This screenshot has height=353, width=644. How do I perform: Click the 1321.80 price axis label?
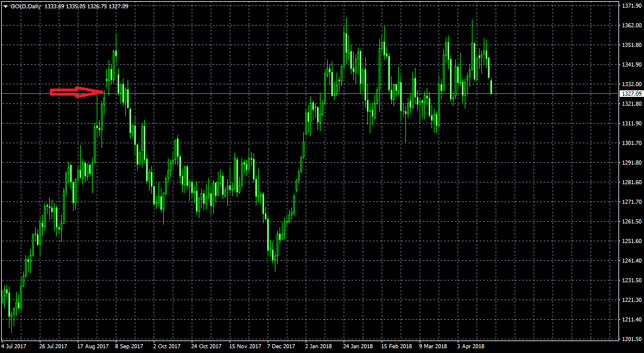632,104
